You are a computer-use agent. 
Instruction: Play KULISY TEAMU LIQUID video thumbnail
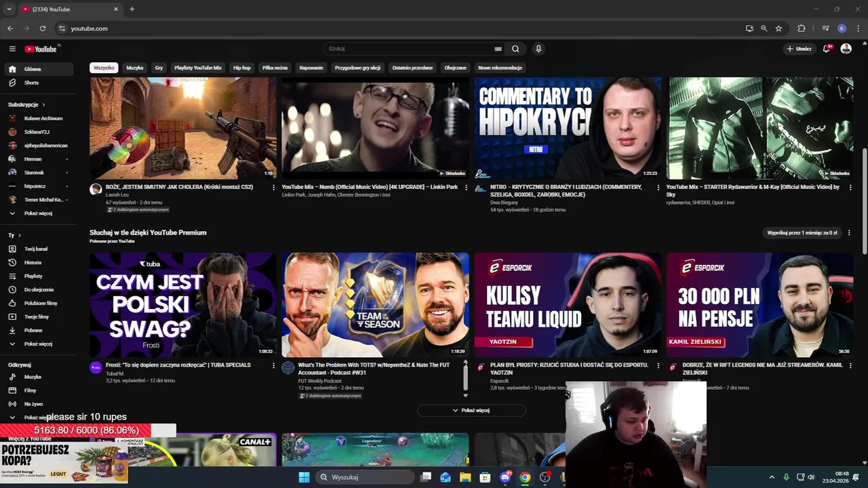pyautogui.click(x=568, y=305)
